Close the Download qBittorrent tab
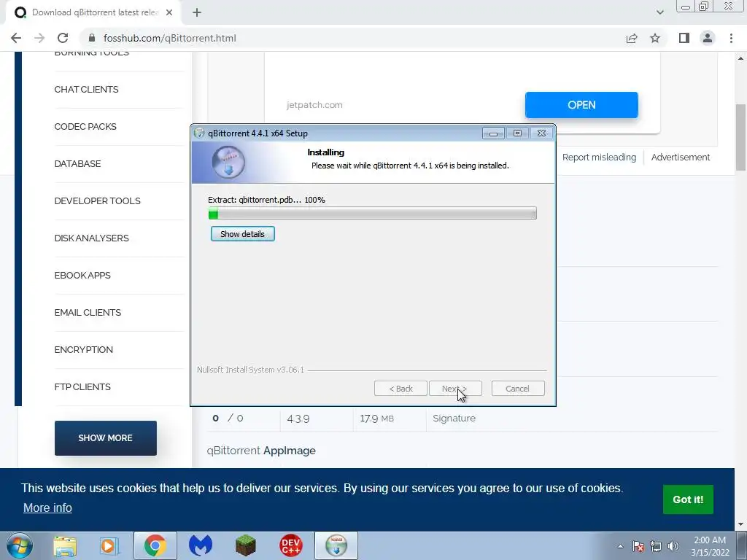 (169, 12)
